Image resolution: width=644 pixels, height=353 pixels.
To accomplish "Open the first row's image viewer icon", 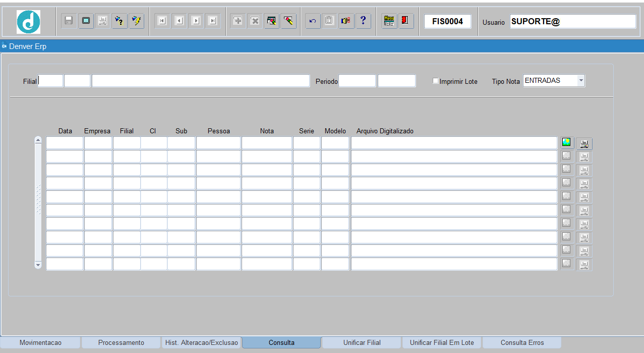I will pyautogui.click(x=566, y=143).
